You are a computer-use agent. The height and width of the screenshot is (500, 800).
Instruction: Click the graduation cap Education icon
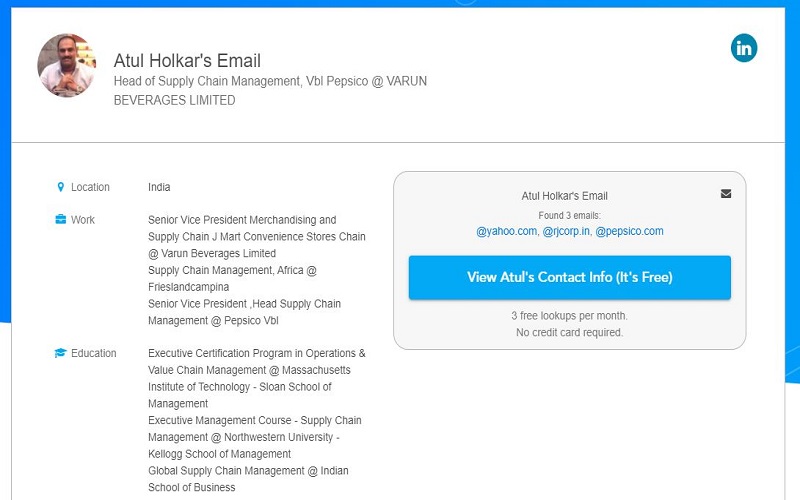coord(60,353)
